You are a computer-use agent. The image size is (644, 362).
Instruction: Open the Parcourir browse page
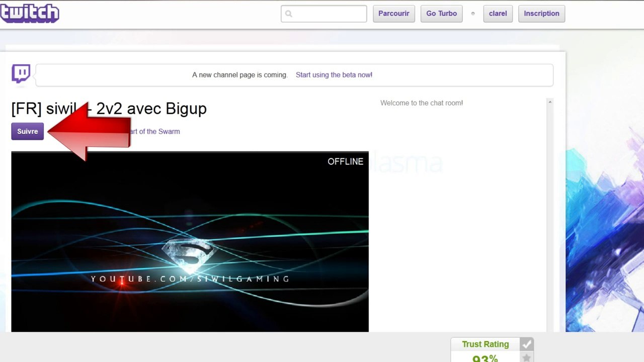[393, 14]
